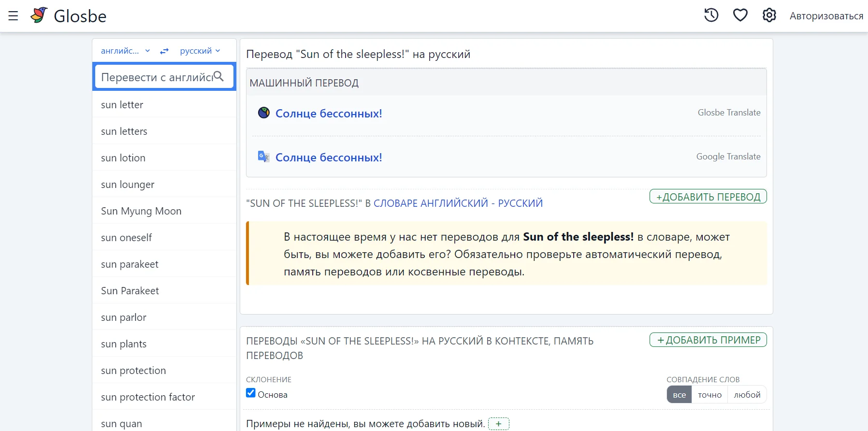Select 'sun protection factor' suggestion
868x431 pixels.
point(148,397)
